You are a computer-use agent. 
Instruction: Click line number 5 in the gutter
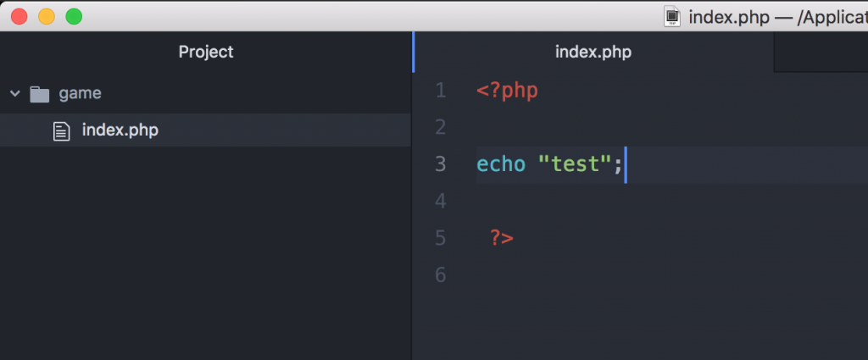click(441, 238)
